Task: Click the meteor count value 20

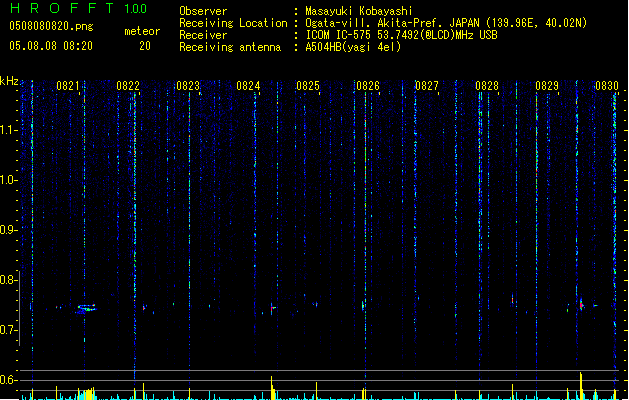Action: (145, 46)
